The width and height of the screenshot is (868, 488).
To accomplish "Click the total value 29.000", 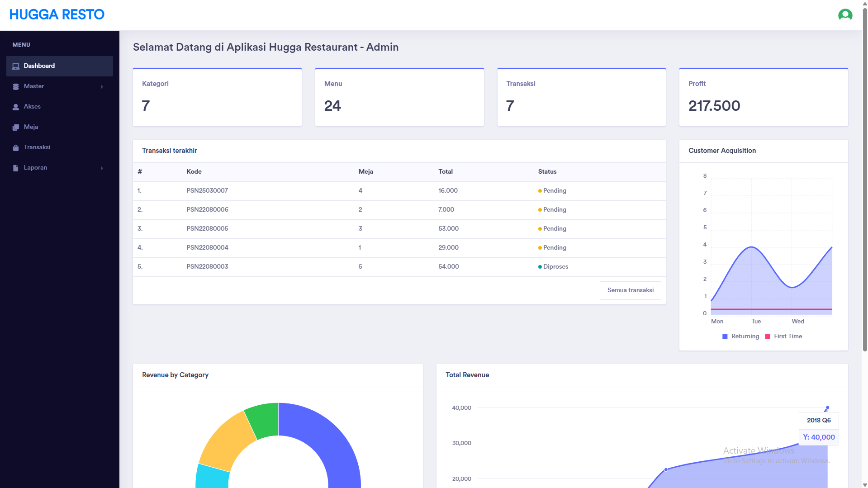I will tap(448, 248).
